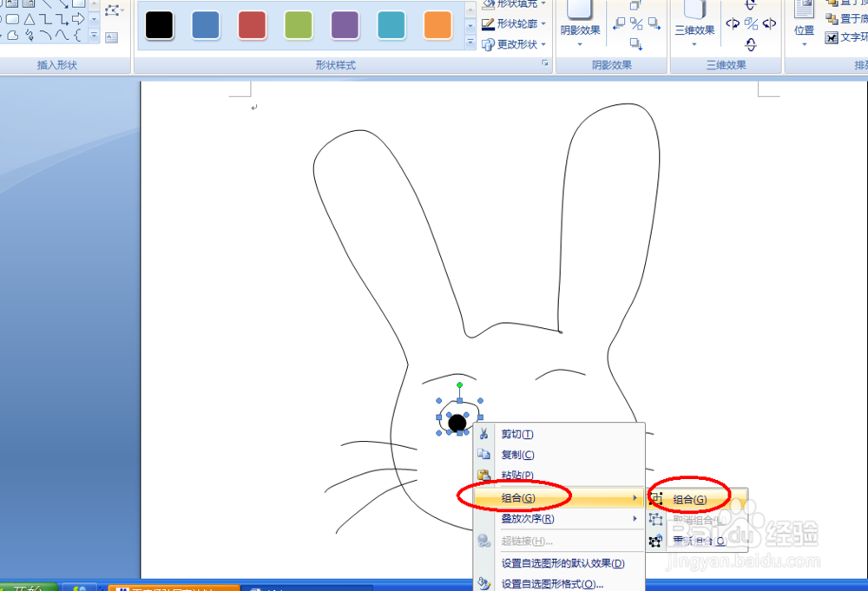Click send to back 置于底层 button
This screenshot has width=868, height=591.
point(847,19)
